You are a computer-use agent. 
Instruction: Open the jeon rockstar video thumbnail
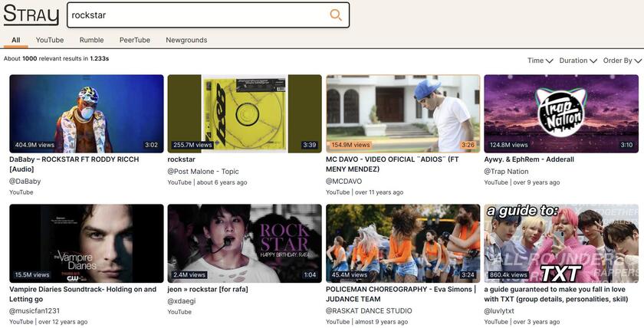click(x=245, y=244)
